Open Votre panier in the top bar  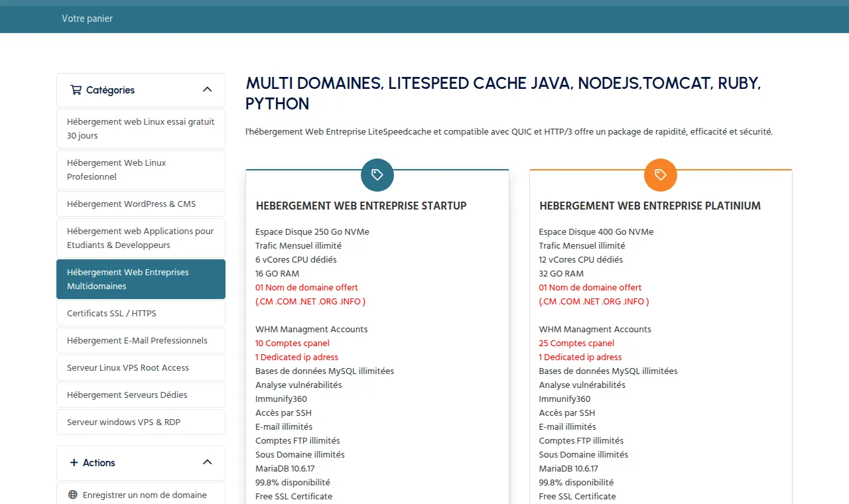click(87, 19)
